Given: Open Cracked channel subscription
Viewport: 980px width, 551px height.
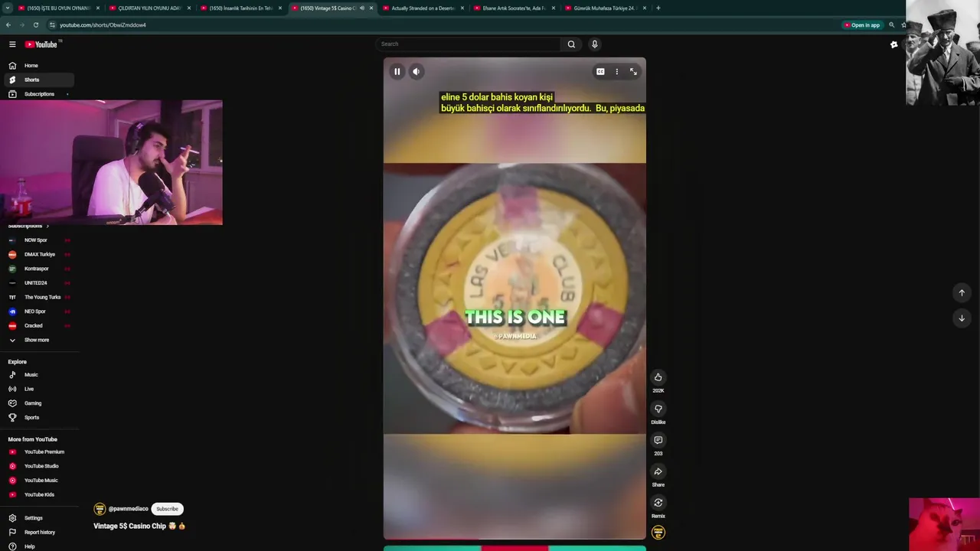Looking at the screenshot, I should click(38, 326).
